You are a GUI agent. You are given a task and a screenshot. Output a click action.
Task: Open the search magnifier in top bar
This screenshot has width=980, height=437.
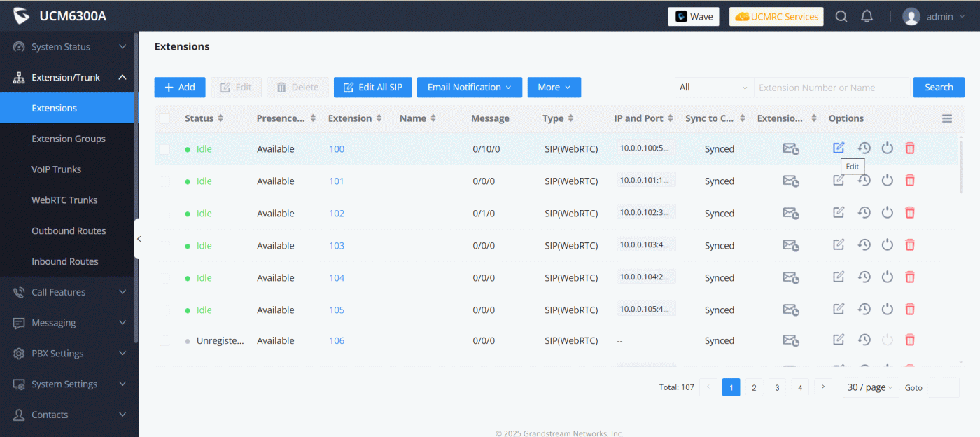tap(841, 17)
